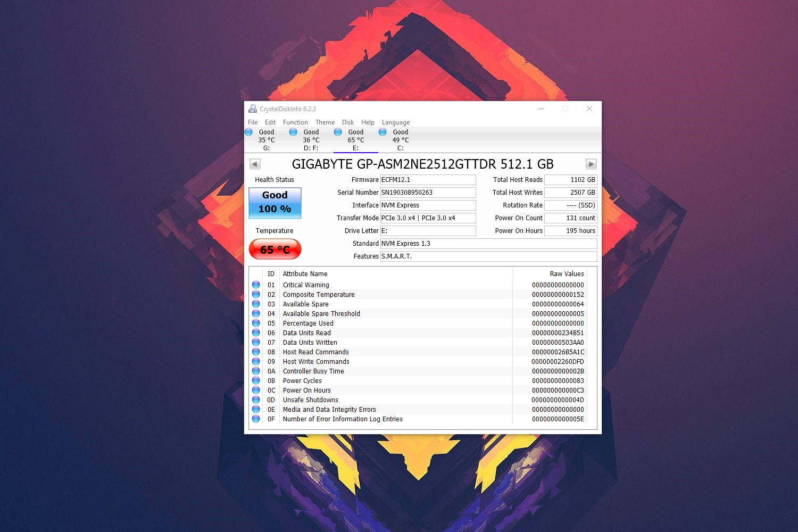Viewport: 798px width, 532px height.
Task: Click status orb for Unsafe Shutdowns
Action: coord(256,400)
